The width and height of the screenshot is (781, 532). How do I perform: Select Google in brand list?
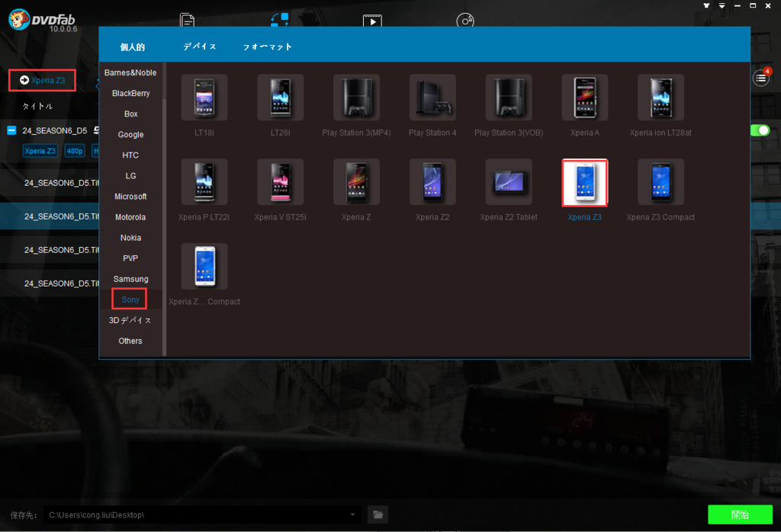(130, 134)
